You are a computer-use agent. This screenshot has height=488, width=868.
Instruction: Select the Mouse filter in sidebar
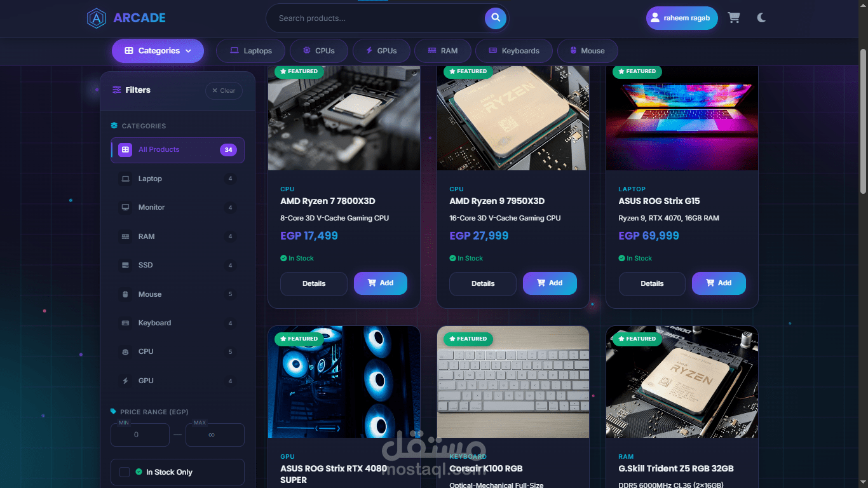[177, 294]
